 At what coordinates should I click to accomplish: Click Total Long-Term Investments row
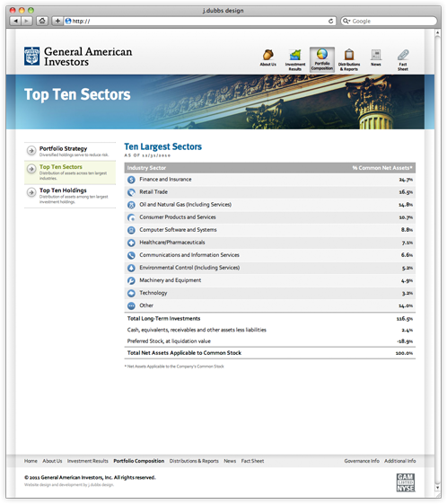[270, 319]
